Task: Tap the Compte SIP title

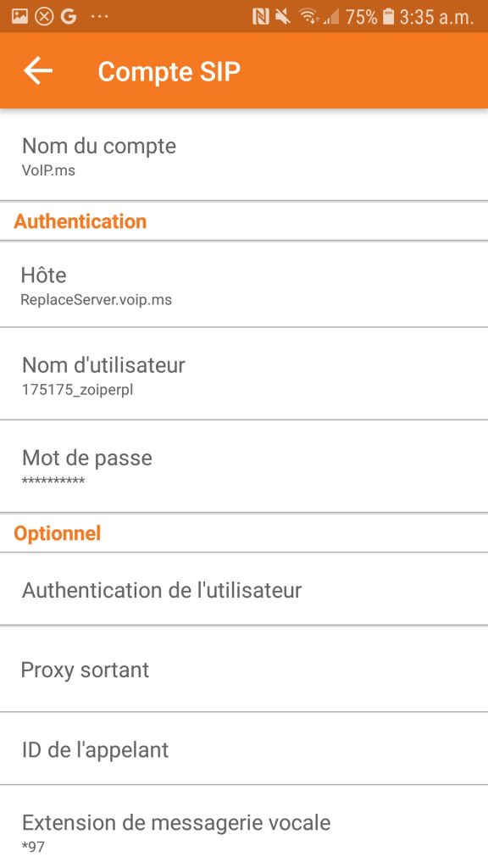Action: (x=169, y=72)
